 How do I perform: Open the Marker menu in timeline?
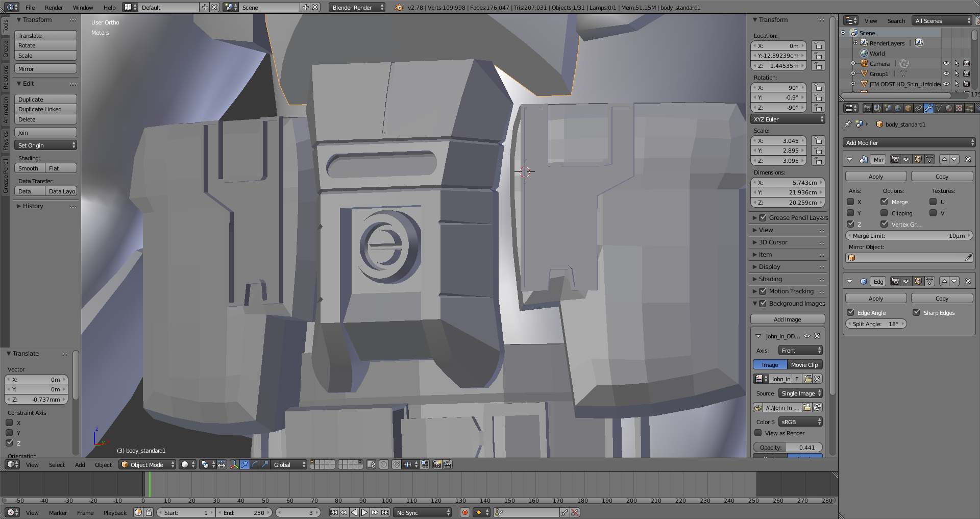pos(58,512)
